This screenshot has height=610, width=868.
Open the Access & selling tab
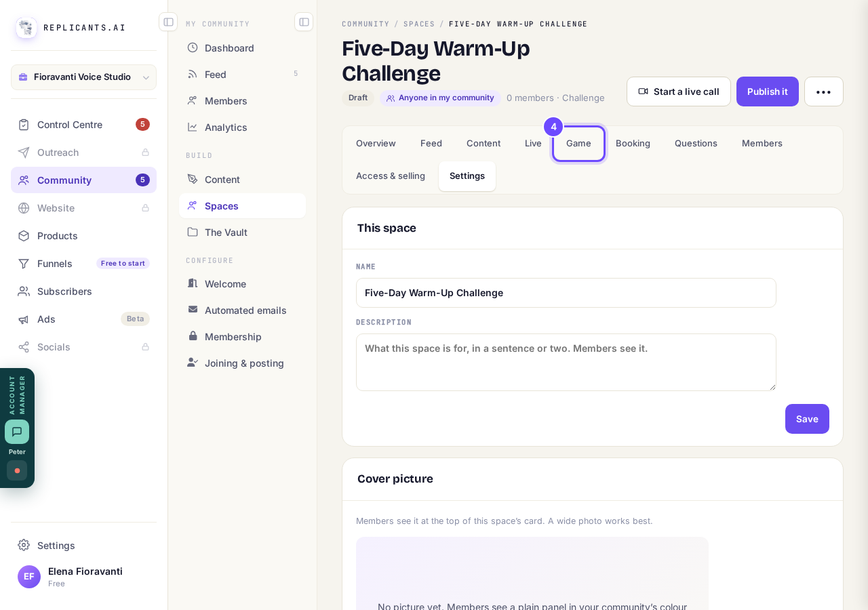pyautogui.click(x=391, y=176)
